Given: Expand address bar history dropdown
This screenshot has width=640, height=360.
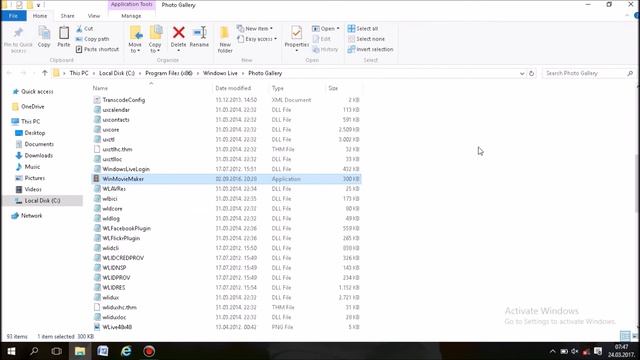Looking at the screenshot, I should (x=522, y=73).
